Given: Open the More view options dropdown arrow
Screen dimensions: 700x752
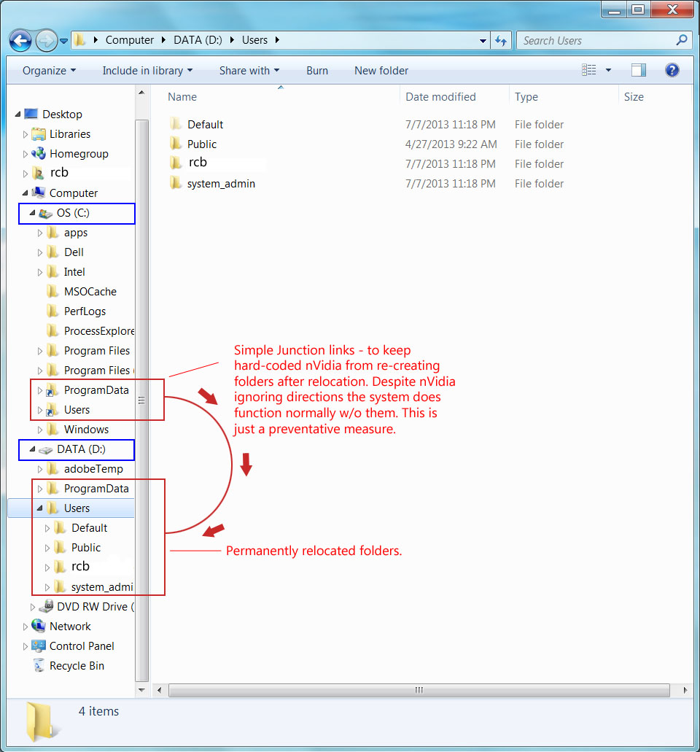Looking at the screenshot, I should pos(608,70).
